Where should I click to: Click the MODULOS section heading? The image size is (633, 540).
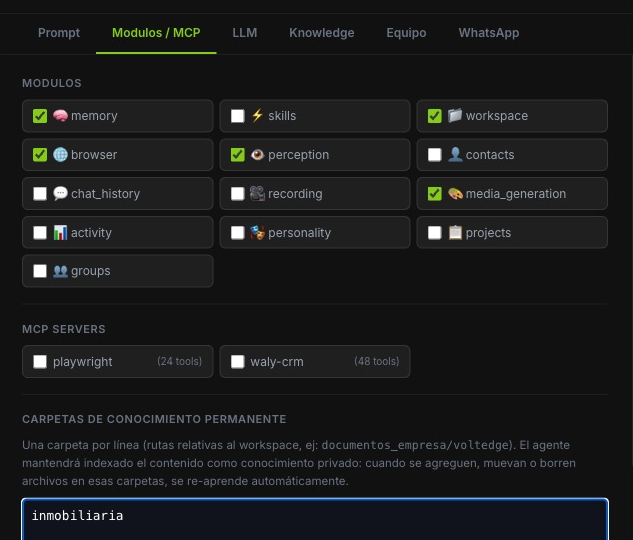pos(52,83)
